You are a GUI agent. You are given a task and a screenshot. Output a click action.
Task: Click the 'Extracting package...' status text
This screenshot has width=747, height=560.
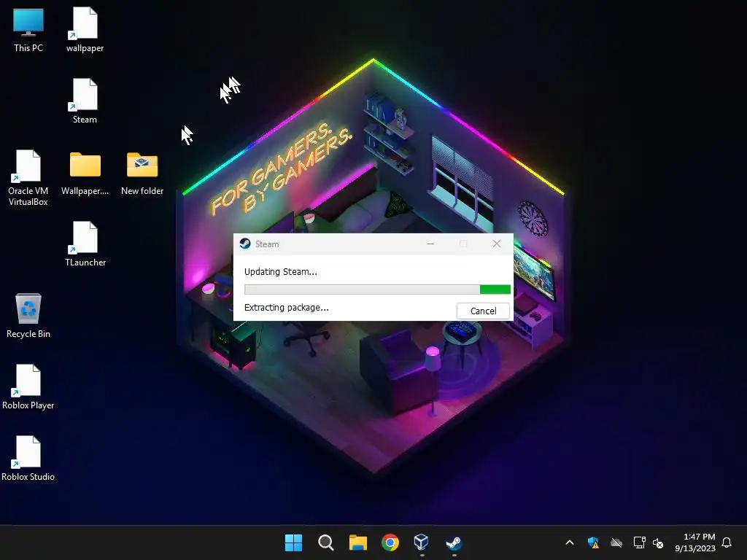point(286,308)
